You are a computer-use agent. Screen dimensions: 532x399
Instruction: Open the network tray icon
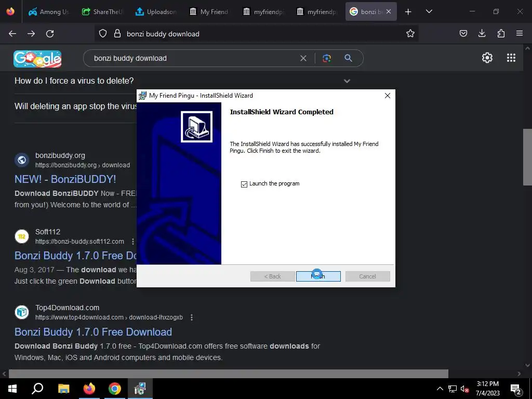[x=453, y=389]
